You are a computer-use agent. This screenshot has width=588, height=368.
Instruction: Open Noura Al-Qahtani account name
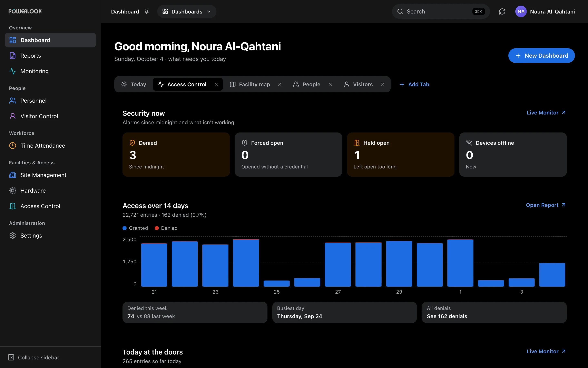click(552, 12)
